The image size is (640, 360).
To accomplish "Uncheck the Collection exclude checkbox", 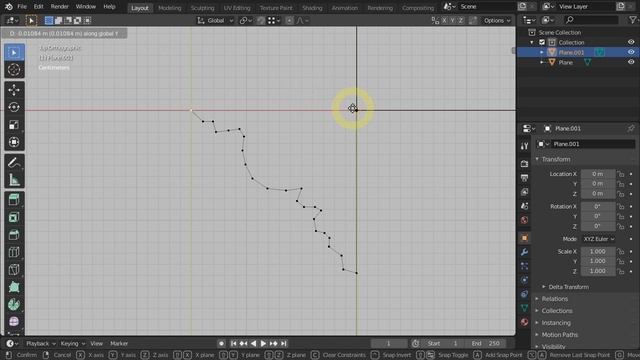I will 542,42.
